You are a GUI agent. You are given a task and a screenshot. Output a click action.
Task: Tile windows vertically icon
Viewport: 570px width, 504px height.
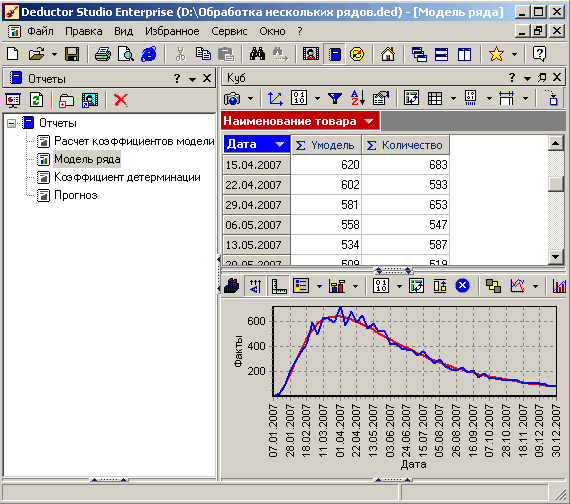(464, 54)
